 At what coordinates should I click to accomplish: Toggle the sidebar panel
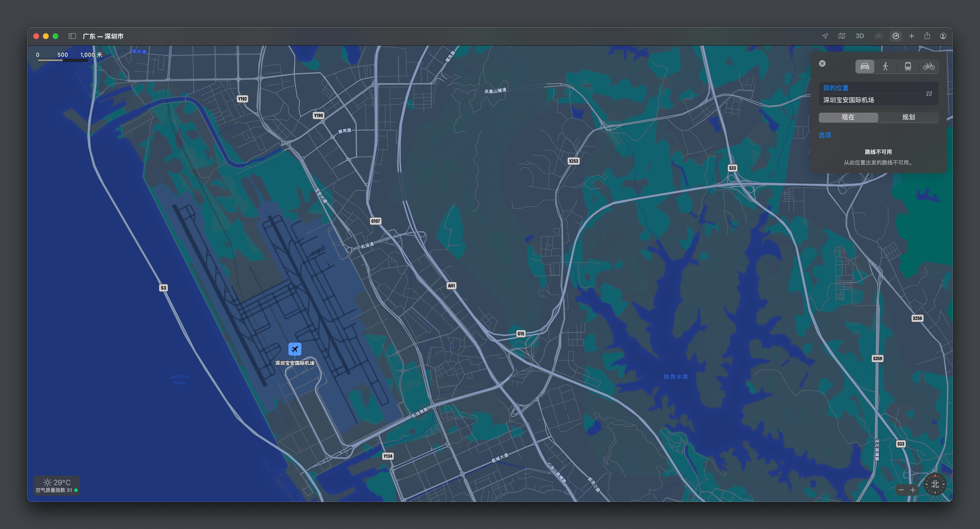[72, 36]
